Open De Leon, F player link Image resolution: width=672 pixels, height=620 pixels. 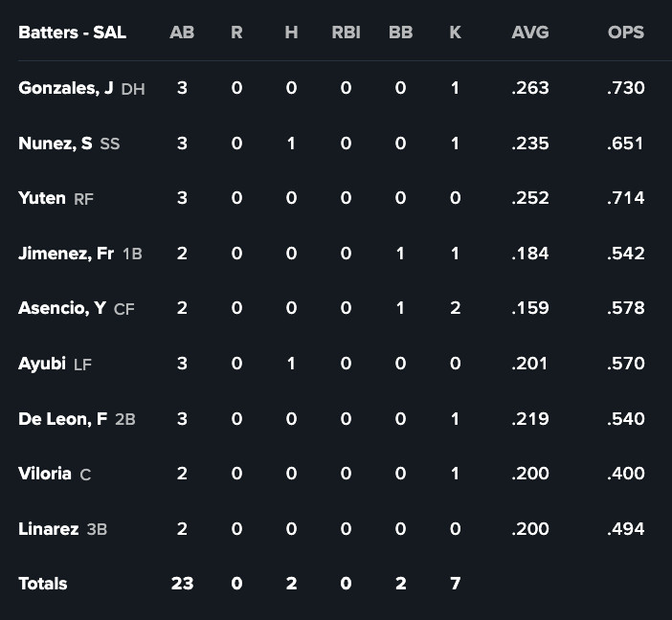62,419
